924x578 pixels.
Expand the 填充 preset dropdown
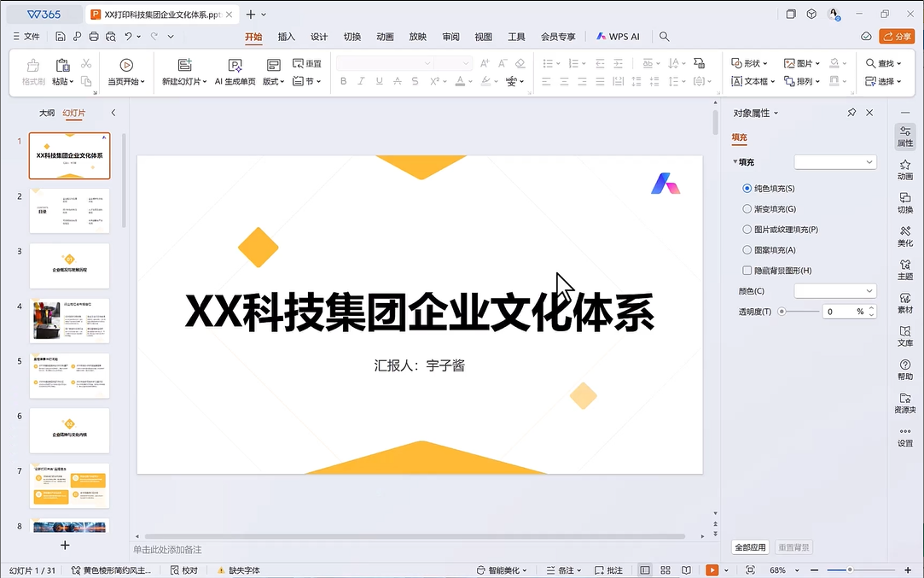(835, 162)
